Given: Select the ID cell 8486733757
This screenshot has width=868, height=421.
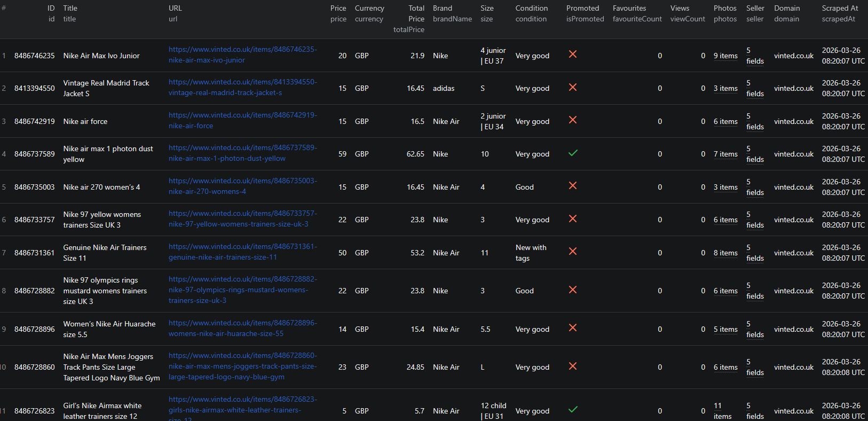Looking at the screenshot, I should point(34,220).
